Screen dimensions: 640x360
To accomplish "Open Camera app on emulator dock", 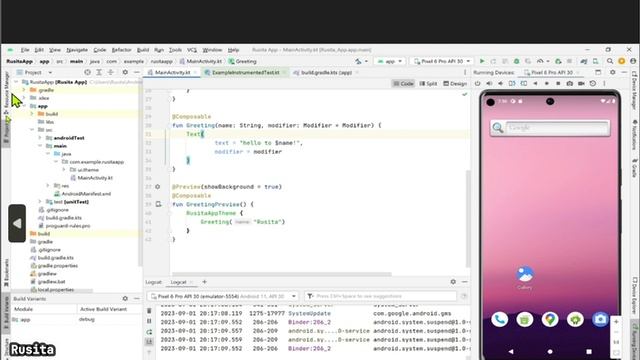I will click(x=600, y=319).
